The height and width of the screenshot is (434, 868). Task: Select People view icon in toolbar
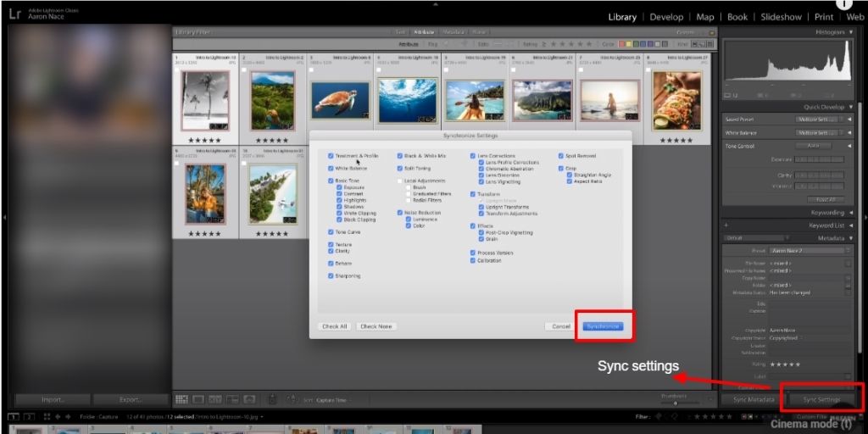click(x=250, y=399)
